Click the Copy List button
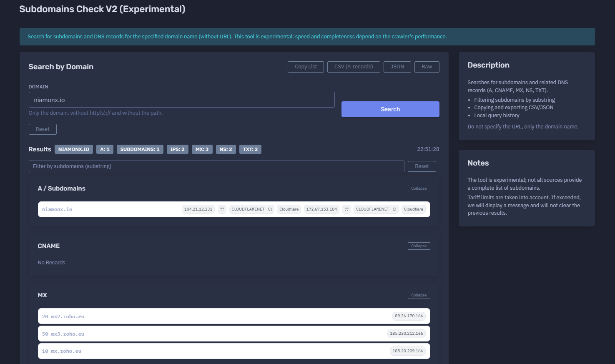The image size is (615, 364). pyautogui.click(x=306, y=67)
